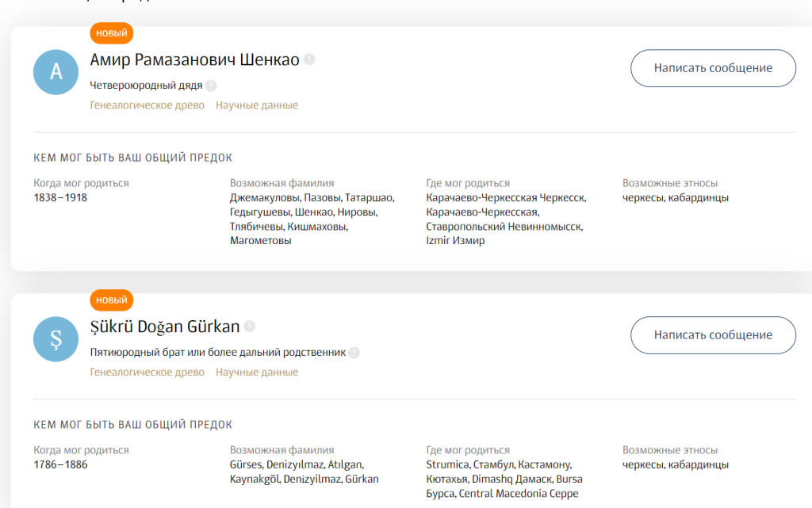Click the round 'A' avatar of Амир

pos(56,72)
